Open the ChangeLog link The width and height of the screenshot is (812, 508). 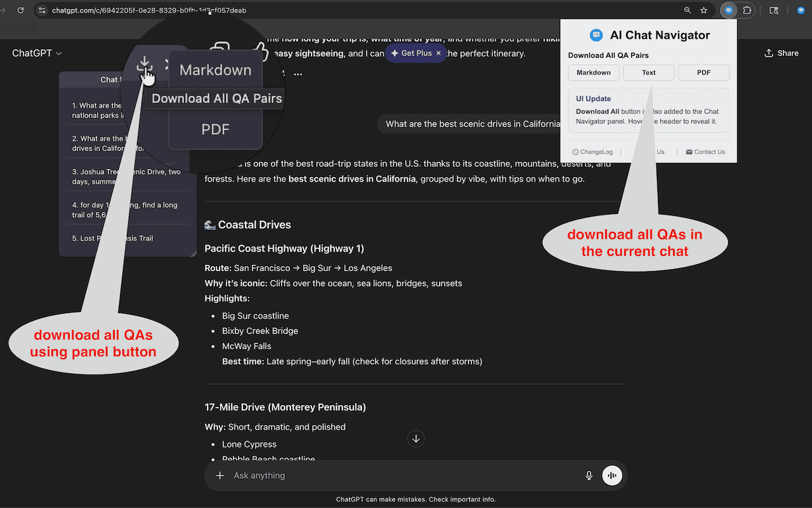[593, 151]
